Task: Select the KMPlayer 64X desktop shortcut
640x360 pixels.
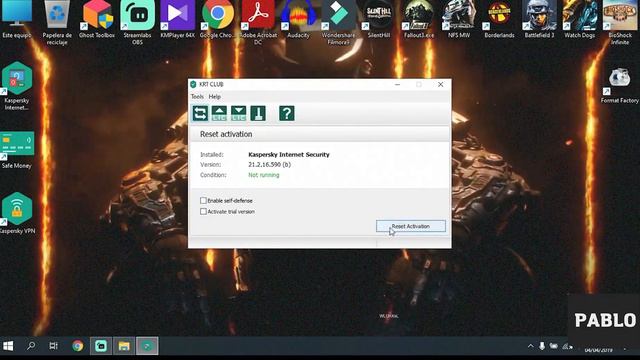Action: (178, 20)
